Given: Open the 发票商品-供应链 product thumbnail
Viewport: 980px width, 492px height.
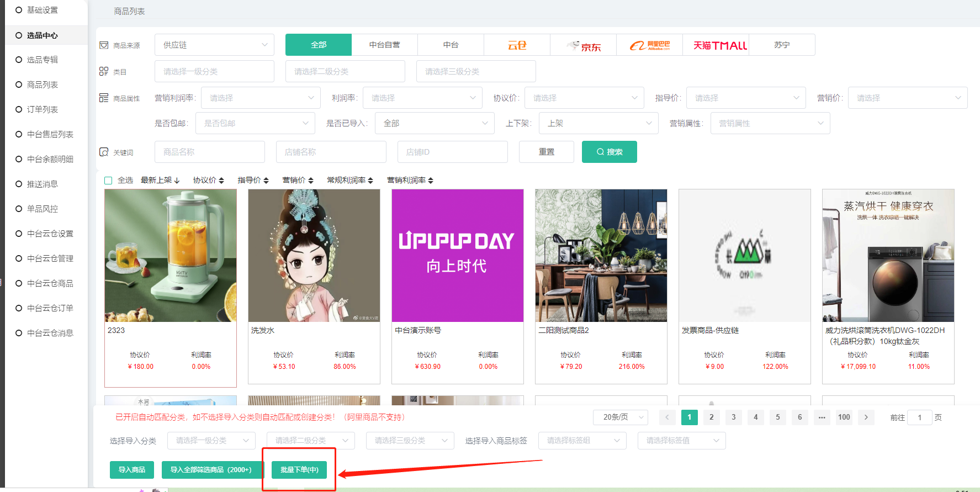Looking at the screenshot, I should click(745, 256).
